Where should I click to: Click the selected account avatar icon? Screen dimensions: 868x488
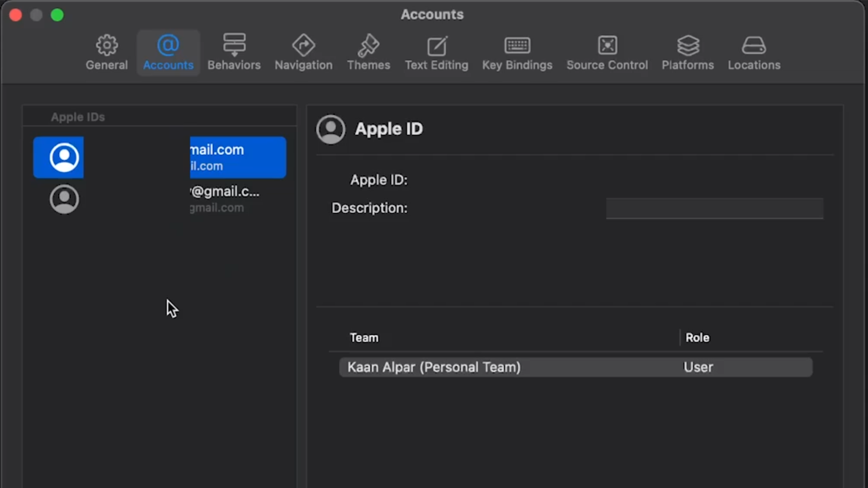tap(64, 157)
